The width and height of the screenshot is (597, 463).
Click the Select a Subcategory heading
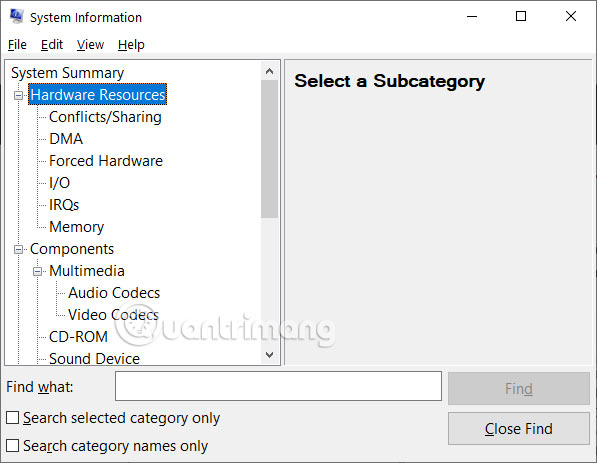pos(389,81)
